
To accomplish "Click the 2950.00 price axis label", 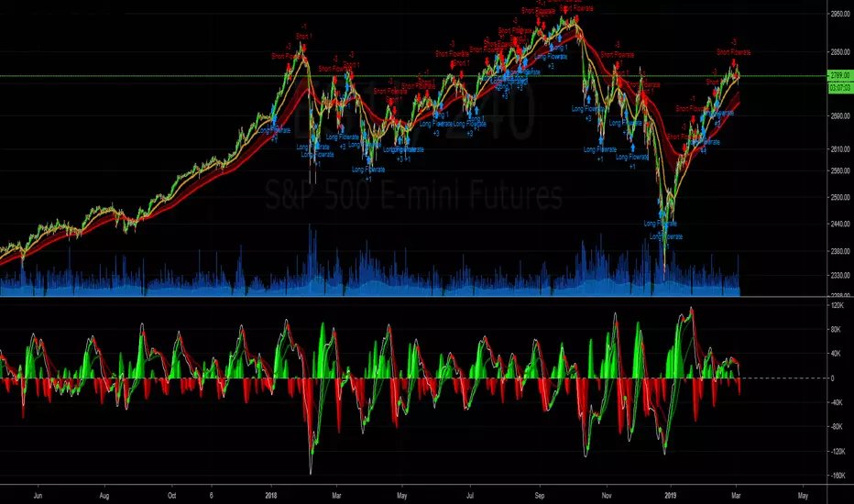I will pyautogui.click(x=840, y=14).
